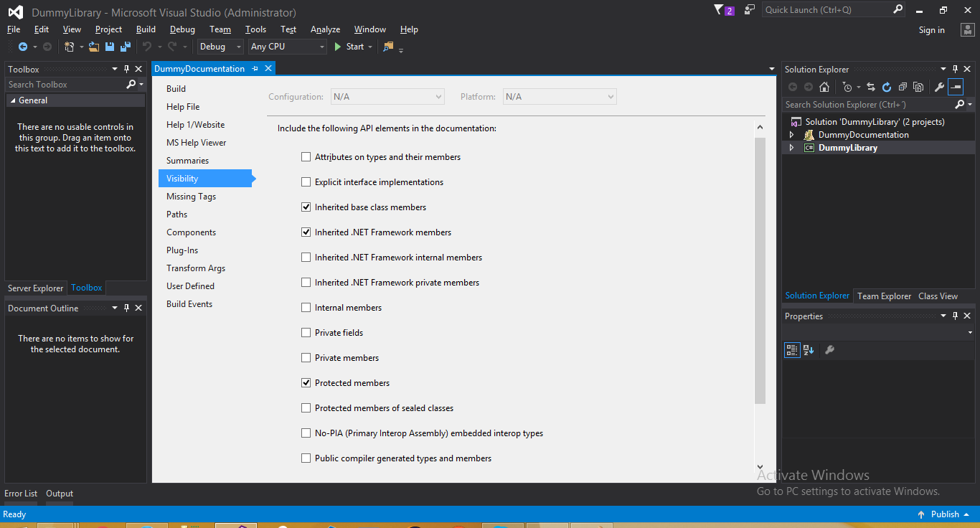This screenshot has height=528, width=980.
Task: Open the Configuration N/A dropdown
Action: (387, 96)
